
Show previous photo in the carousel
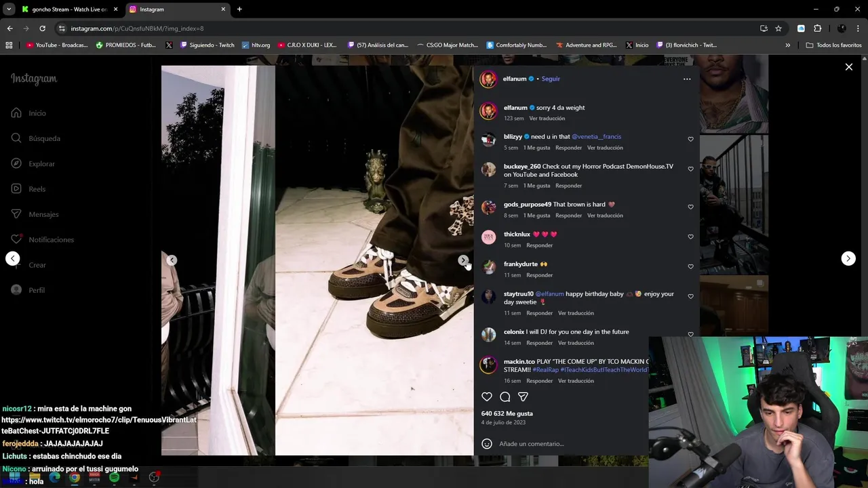pyautogui.click(x=172, y=260)
